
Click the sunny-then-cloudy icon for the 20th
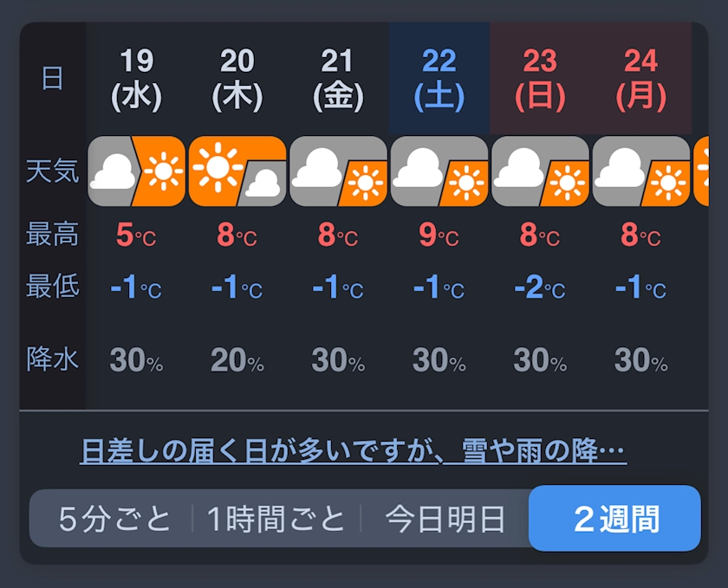click(237, 171)
